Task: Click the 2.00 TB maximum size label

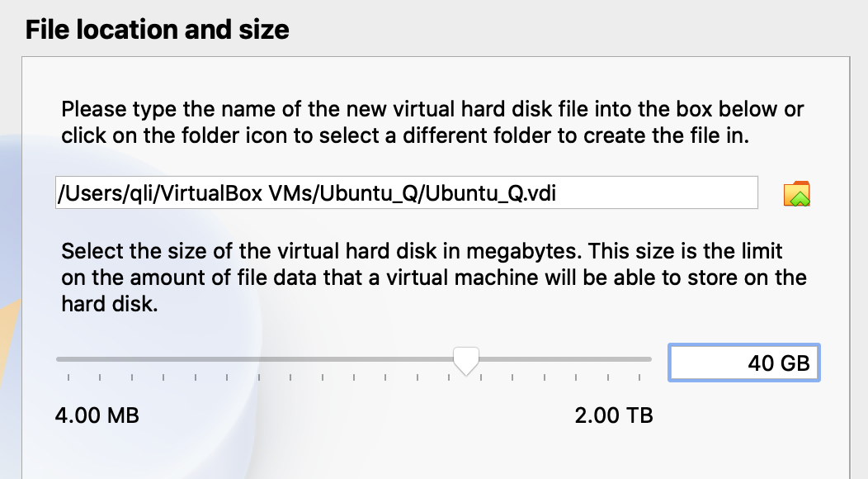Action: (x=613, y=415)
